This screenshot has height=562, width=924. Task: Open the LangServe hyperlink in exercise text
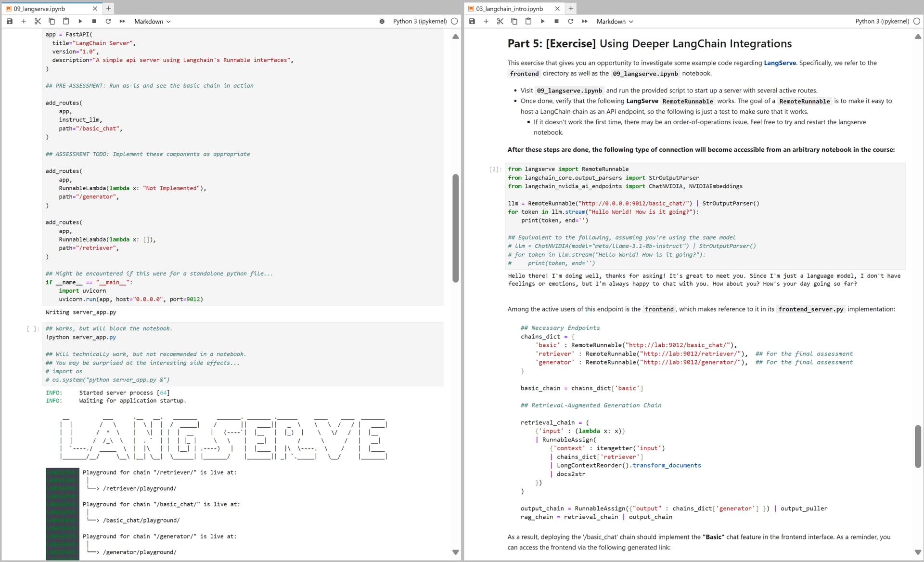pos(780,63)
